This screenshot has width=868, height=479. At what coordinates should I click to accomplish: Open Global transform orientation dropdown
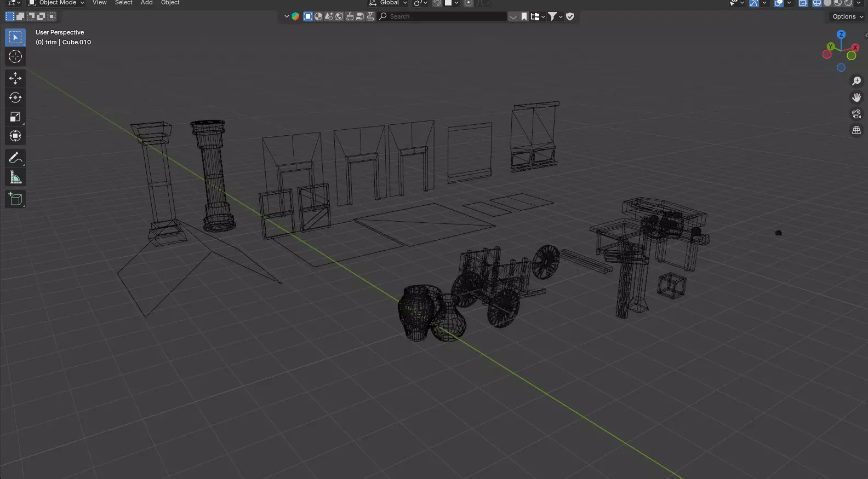point(388,3)
